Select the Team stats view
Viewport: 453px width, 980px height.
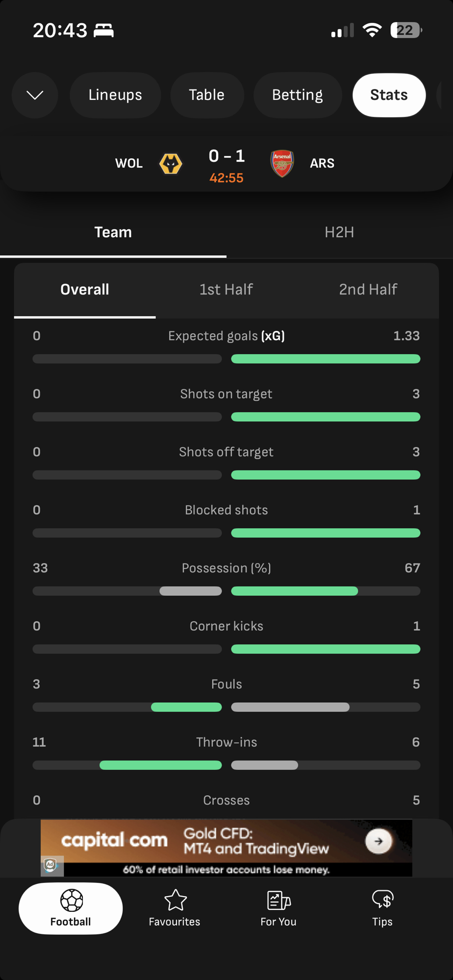pos(113,232)
